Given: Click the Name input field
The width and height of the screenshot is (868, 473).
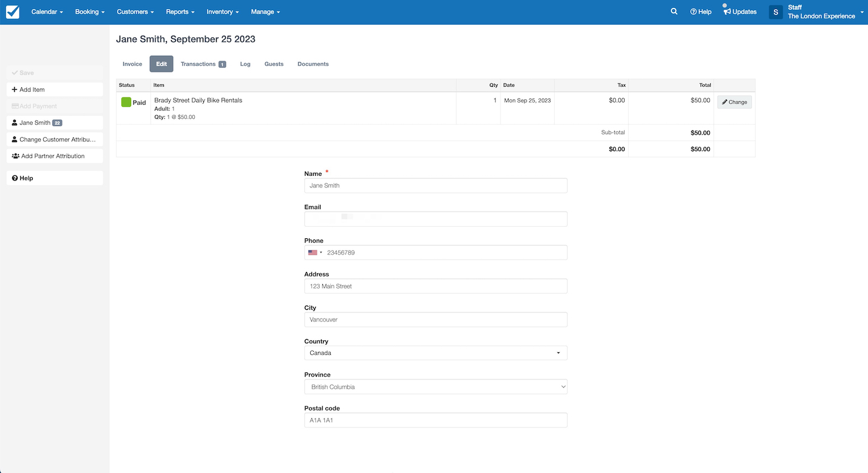Looking at the screenshot, I should (x=436, y=186).
